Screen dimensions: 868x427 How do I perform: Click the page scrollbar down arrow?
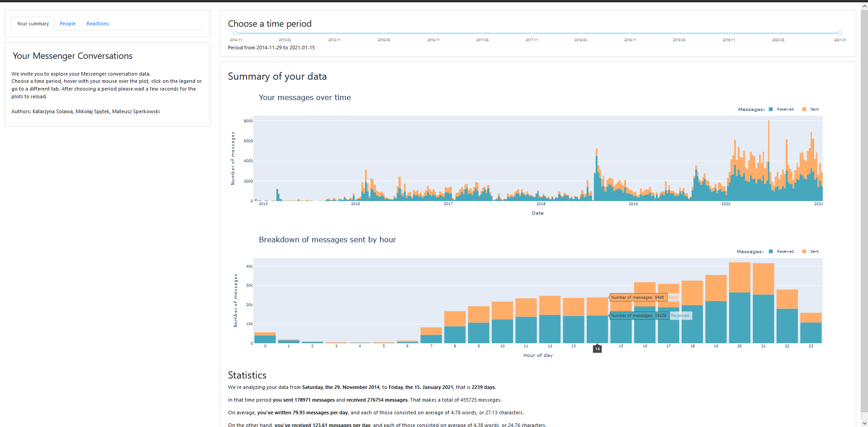coord(864,423)
